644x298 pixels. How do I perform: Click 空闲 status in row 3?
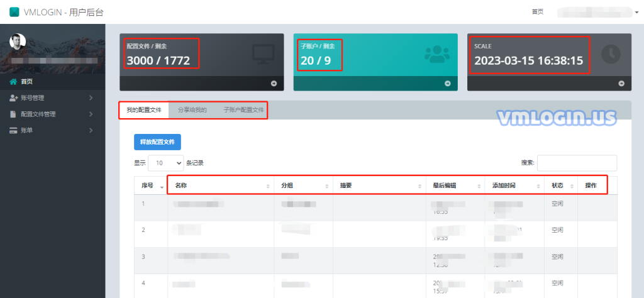557,257
